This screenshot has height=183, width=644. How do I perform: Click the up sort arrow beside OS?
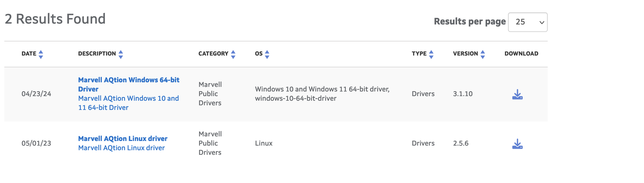point(267,52)
